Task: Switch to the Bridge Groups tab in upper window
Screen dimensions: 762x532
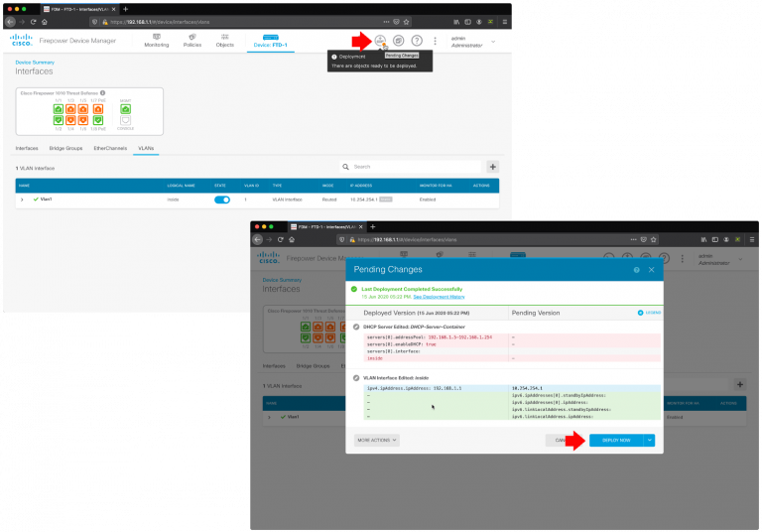Action: [x=65, y=148]
